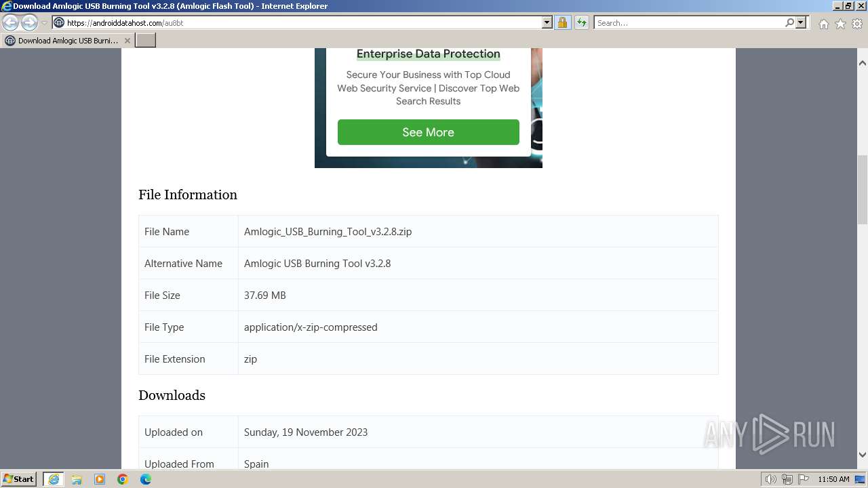Go back with the browser Back arrow
The image size is (868, 488).
click(x=11, y=22)
